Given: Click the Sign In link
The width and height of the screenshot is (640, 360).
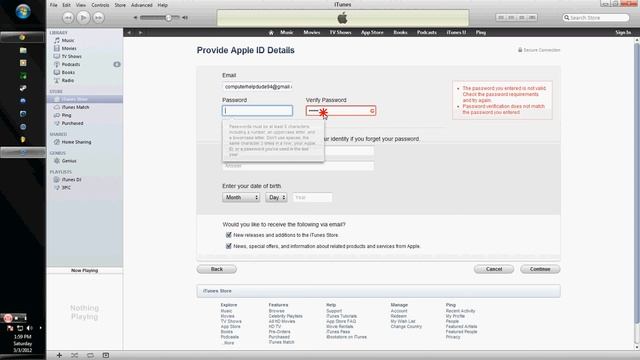Looking at the screenshot, I should coord(623,32).
